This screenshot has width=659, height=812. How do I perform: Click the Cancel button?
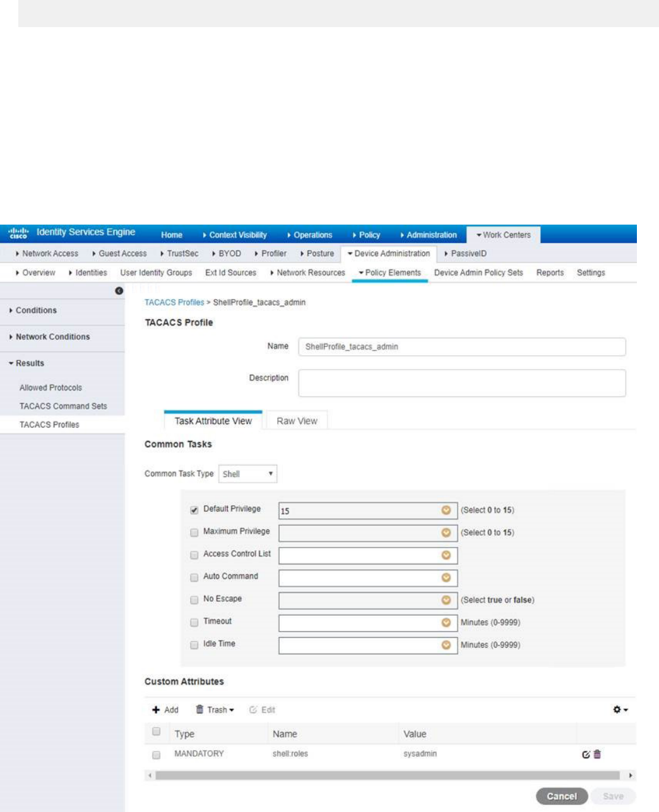[561, 796]
